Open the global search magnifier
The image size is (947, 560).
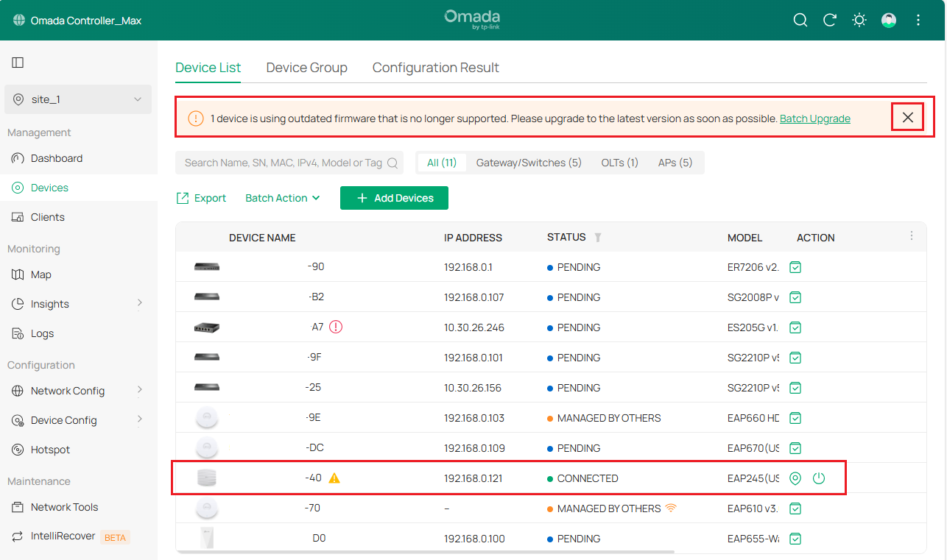pos(800,21)
